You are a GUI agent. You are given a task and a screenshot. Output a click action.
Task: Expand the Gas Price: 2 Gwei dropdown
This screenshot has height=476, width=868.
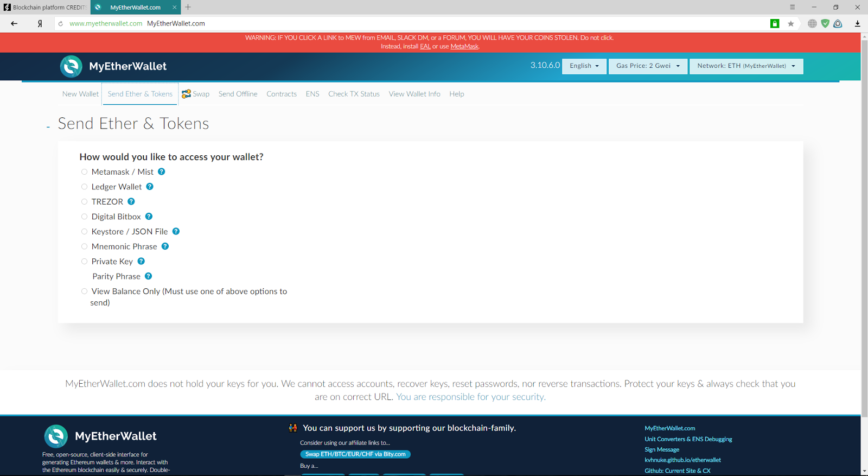(648, 66)
